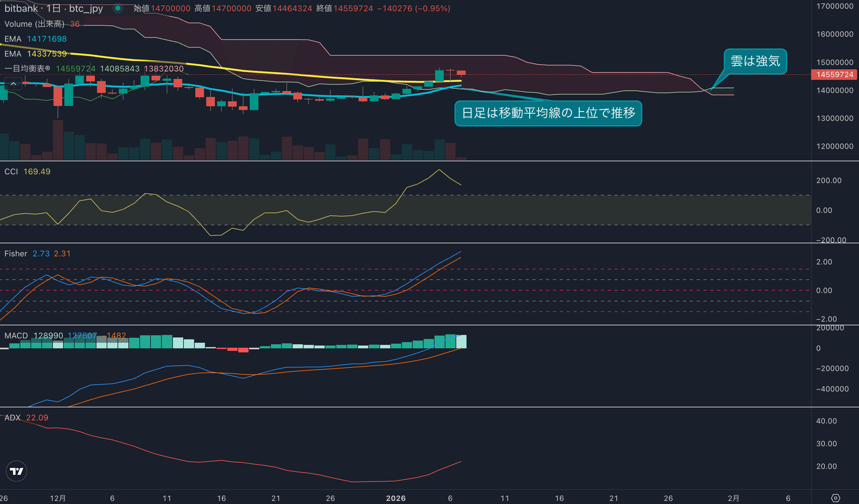The image size is (859, 504).
Task: Select the MACD indicator legend
Action: [16, 336]
